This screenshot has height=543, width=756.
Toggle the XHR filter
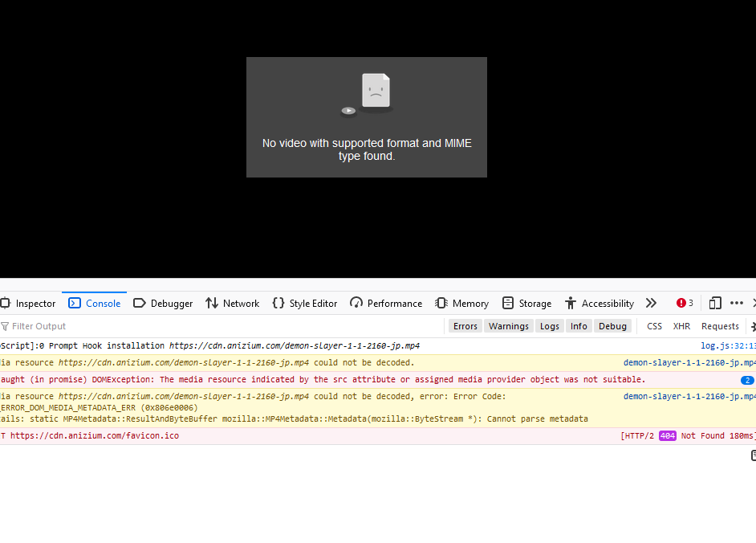[x=681, y=326]
